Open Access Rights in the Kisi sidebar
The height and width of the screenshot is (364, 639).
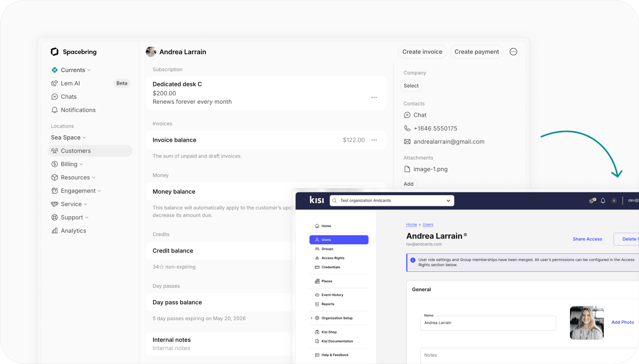(330, 258)
